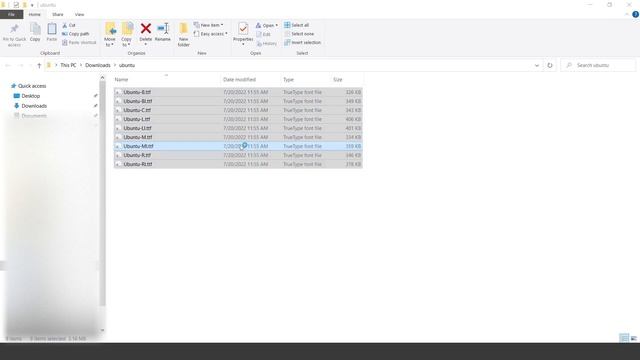The height and width of the screenshot is (360, 640).
Task: Select file Ubuntu-MI.ttf
Action: coord(238,146)
